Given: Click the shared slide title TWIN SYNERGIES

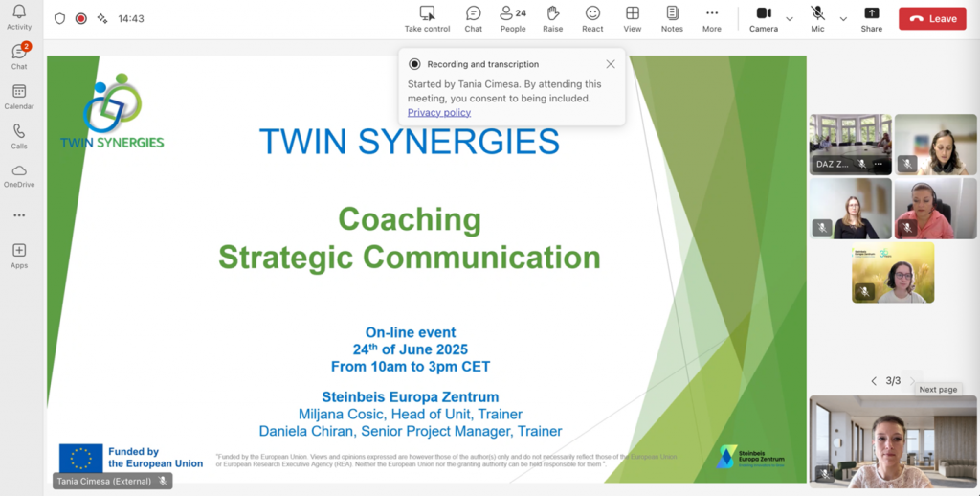Looking at the screenshot, I should point(410,141).
